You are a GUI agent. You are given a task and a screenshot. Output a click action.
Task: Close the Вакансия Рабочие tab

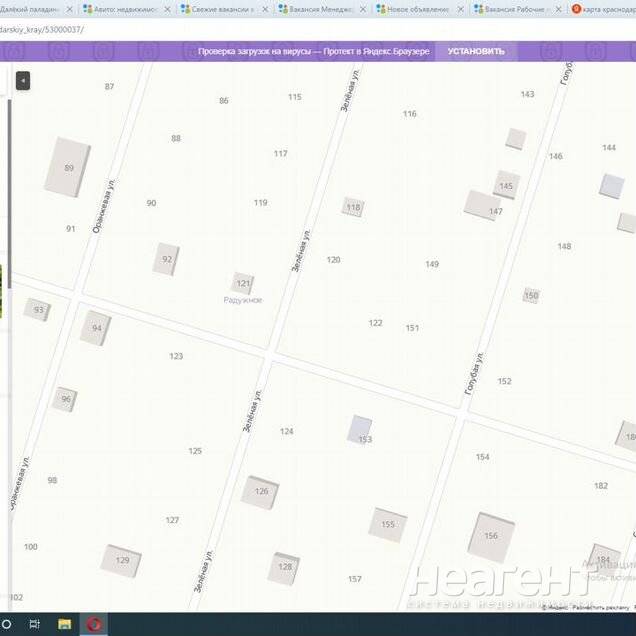557,9
